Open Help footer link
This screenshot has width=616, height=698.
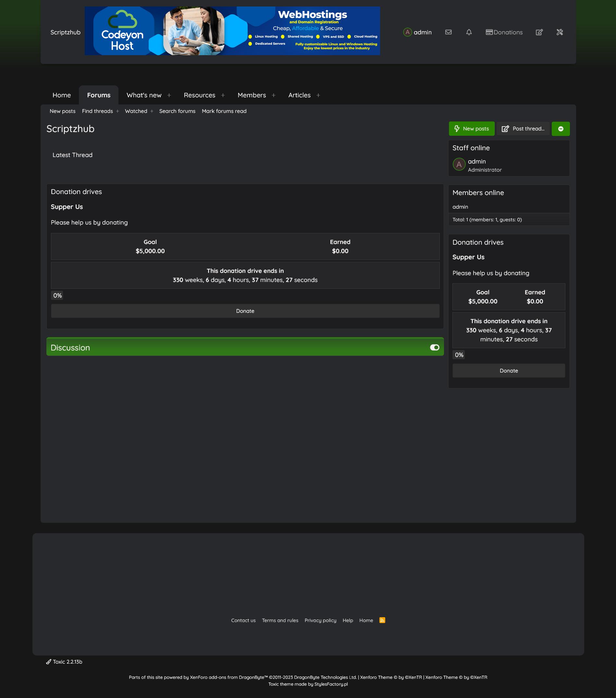(348, 620)
